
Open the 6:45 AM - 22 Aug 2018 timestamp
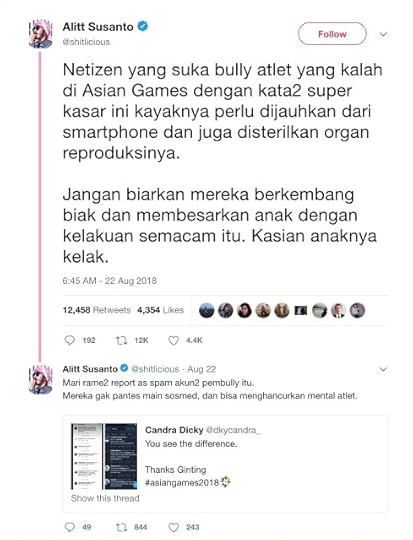click(x=110, y=281)
